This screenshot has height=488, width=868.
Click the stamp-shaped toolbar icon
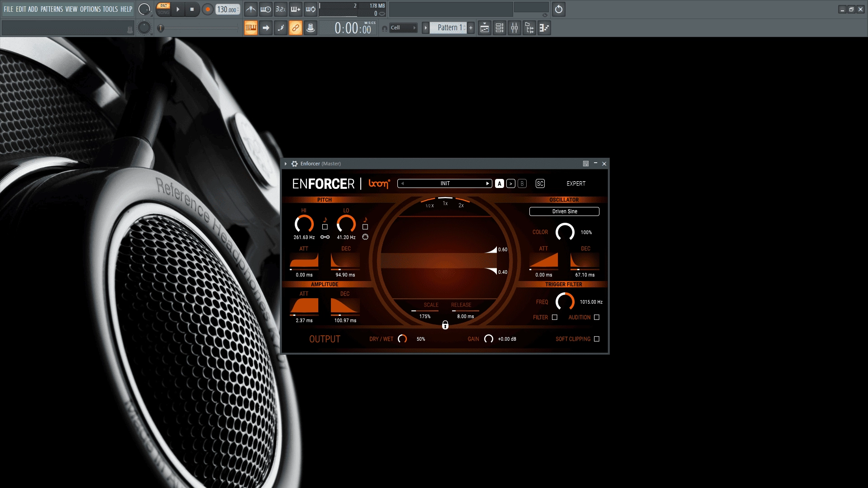click(311, 28)
